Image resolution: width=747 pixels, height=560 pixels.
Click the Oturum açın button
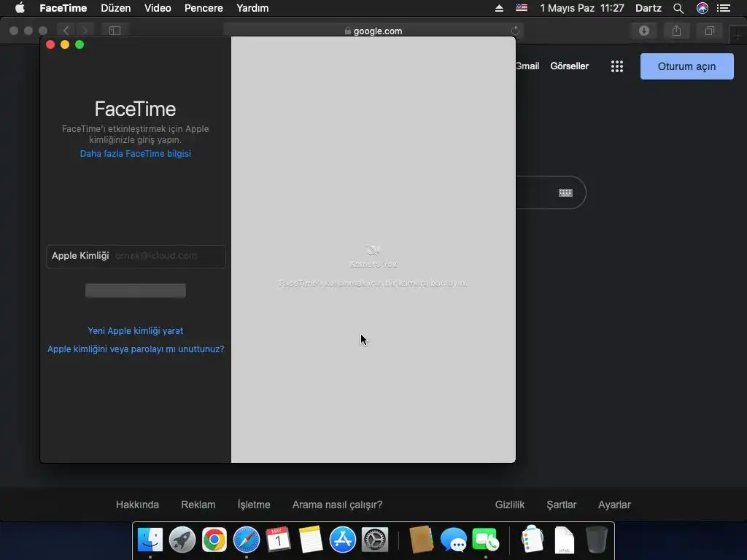tap(686, 66)
